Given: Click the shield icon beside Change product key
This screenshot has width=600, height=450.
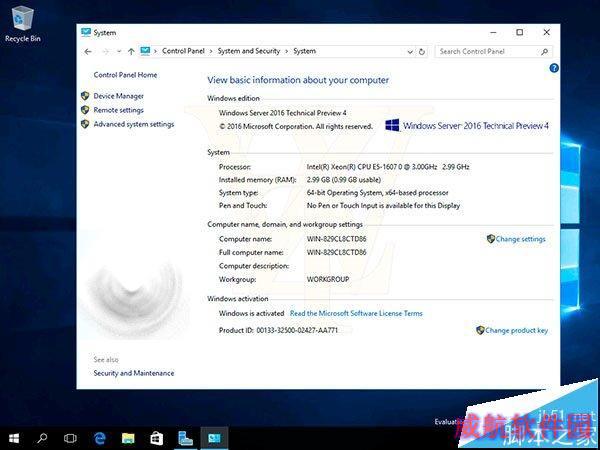Looking at the screenshot, I should 480,330.
